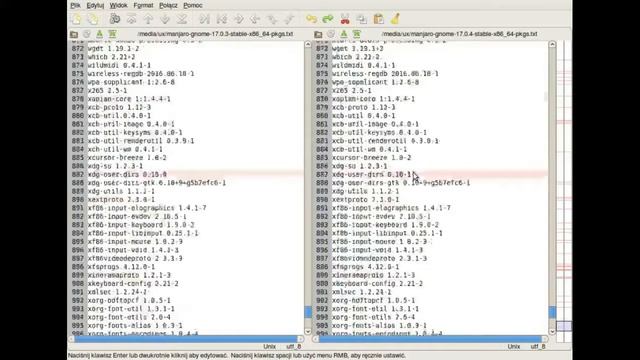
Task: Click the right pane vertical scrollbar thumb
Action: coord(552,312)
